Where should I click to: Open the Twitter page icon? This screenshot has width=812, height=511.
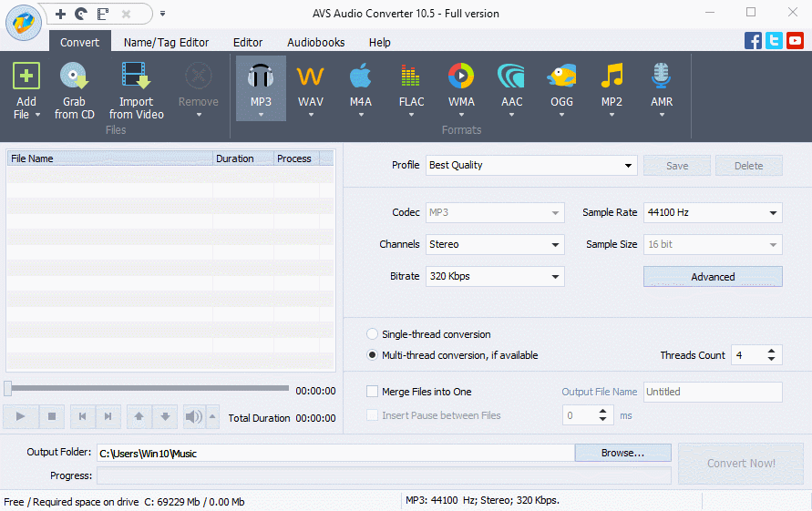(x=775, y=40)
